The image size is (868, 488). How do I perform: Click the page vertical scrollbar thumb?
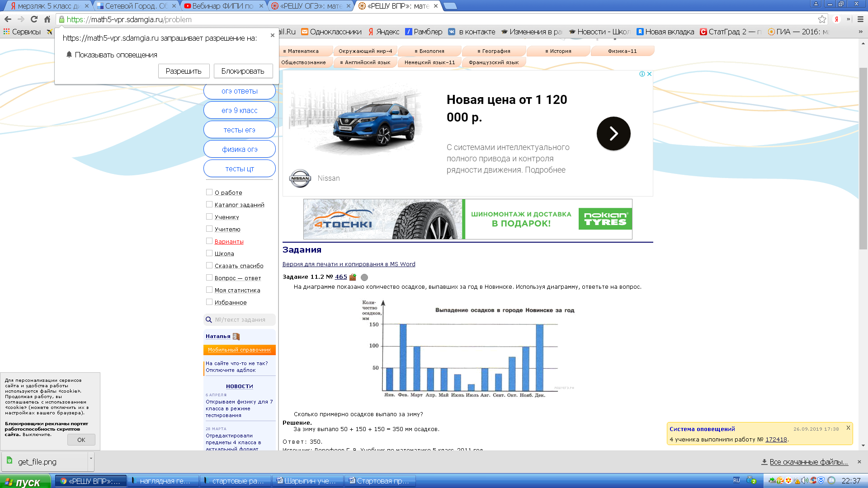tap(863, 158)
